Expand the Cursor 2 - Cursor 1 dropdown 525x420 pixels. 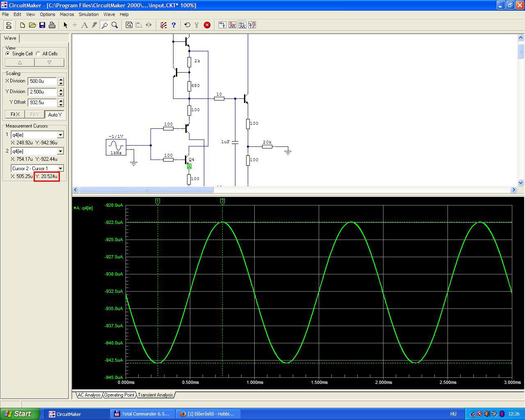[60, 169]
